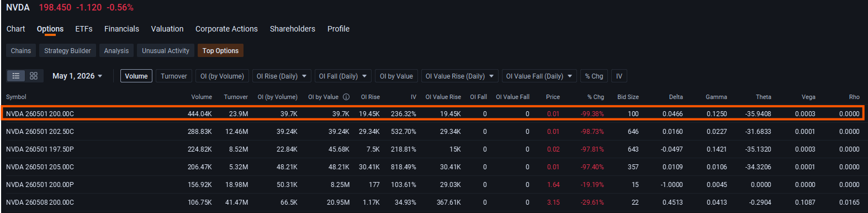
Task: Select the Turnover filter button
Action: point(174,76)
